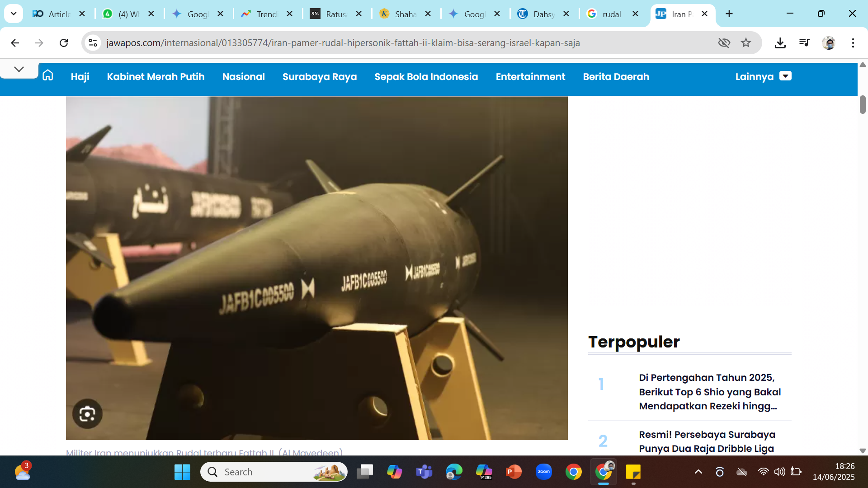The image size is (868, 488).
Task: Launch Copilot from the taskbar
Action: (x=394, y=472)
